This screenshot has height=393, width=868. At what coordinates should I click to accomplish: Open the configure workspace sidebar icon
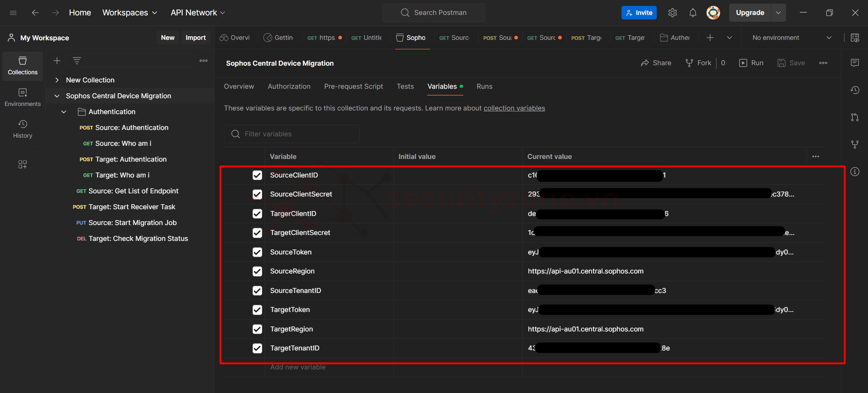click(23, 164)
